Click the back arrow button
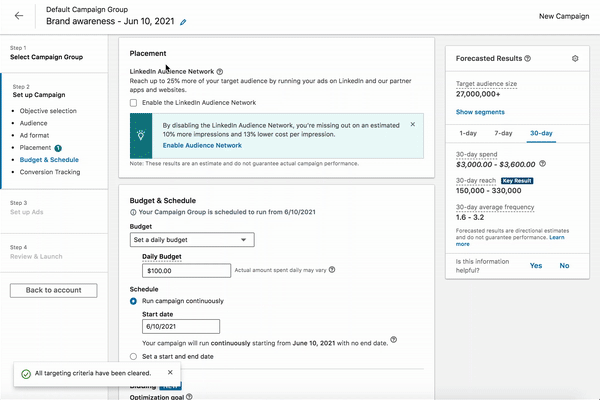The image size is (600, 400). coord(19,16)
